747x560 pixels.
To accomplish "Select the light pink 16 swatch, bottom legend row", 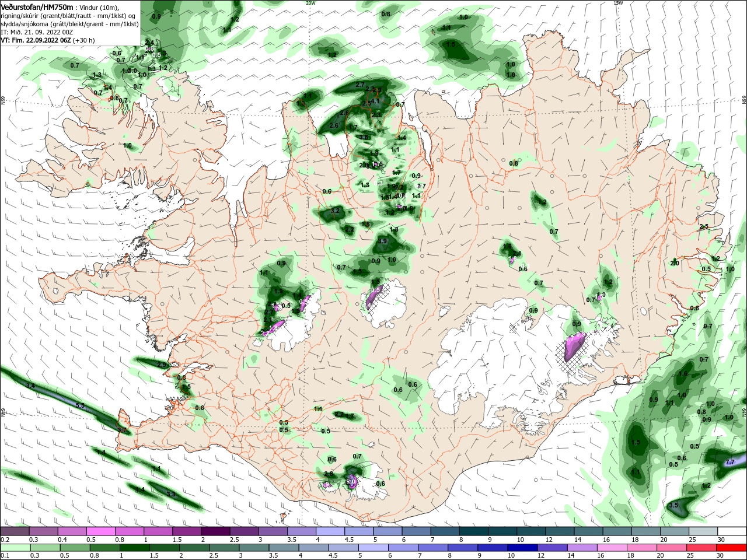I will tap(612, 548).
